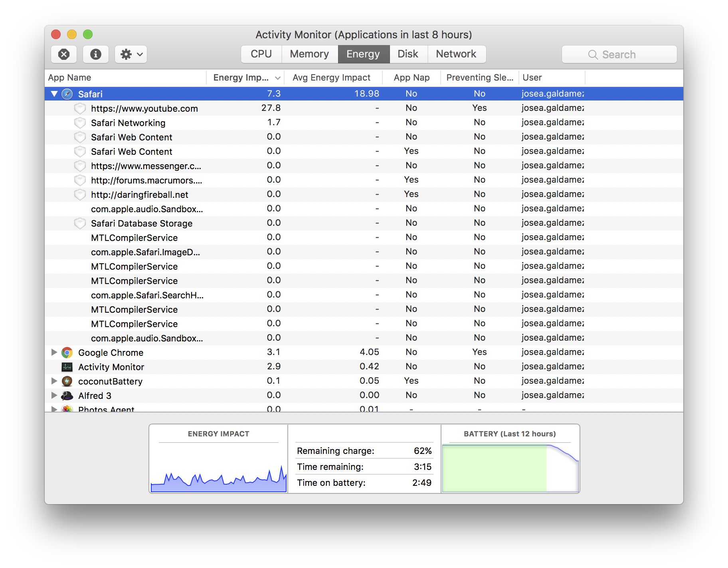Click the Alfred 3 hat icon

pos(67,396)
